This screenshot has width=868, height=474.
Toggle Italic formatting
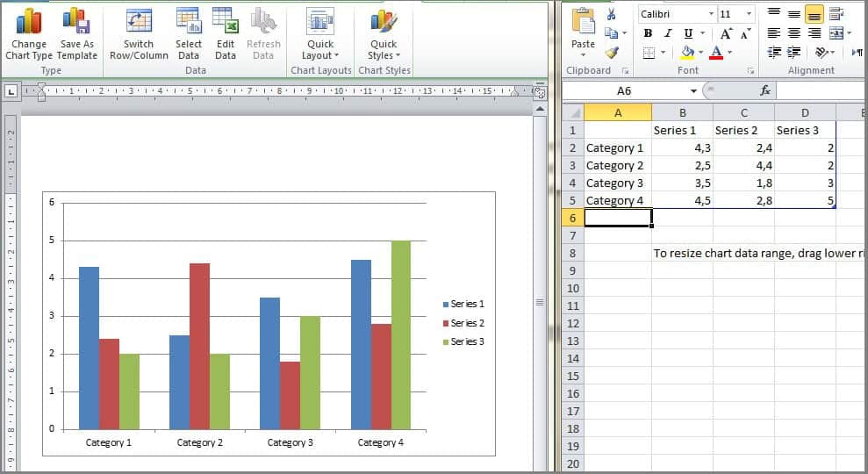tap(668, 33)
